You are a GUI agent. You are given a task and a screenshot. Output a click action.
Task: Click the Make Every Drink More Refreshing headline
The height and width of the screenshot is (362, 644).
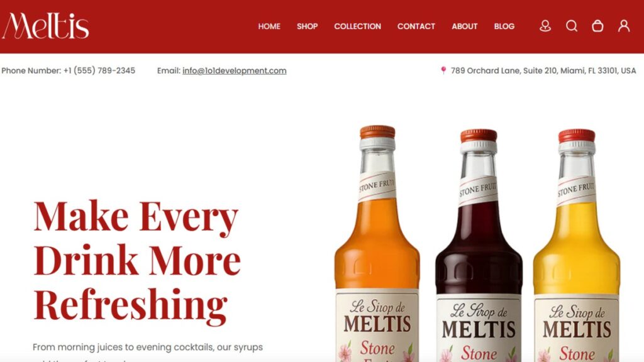(x=136, y=261)
